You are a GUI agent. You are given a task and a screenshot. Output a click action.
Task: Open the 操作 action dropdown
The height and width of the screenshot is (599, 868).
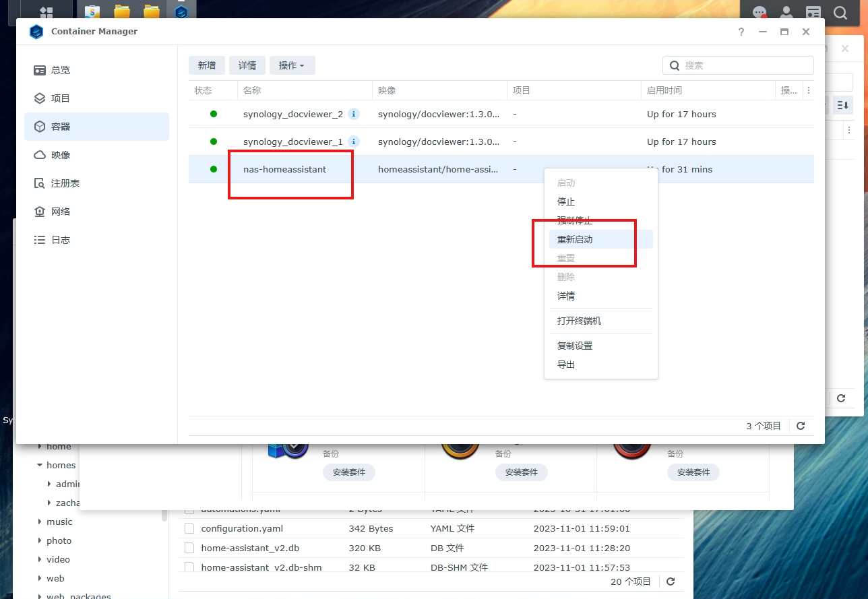(x=292, y=65)
